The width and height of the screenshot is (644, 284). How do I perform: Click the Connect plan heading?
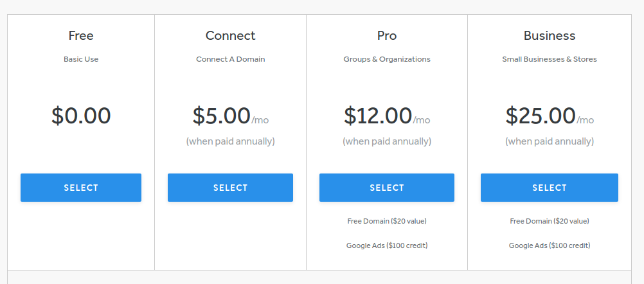click(x=230, y=35)
